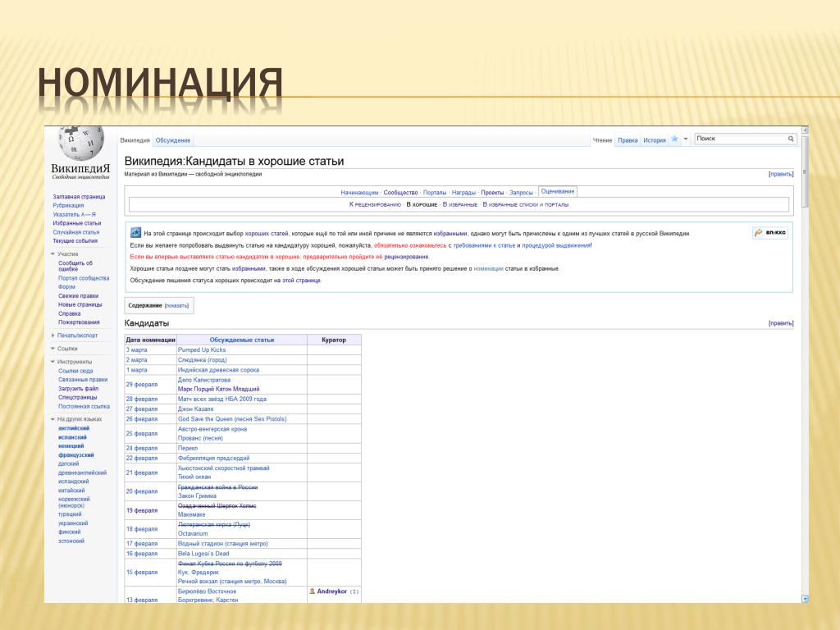Screen dimensions: 840x630
Task: Open Новые страницы link
Action: (80, 304)
